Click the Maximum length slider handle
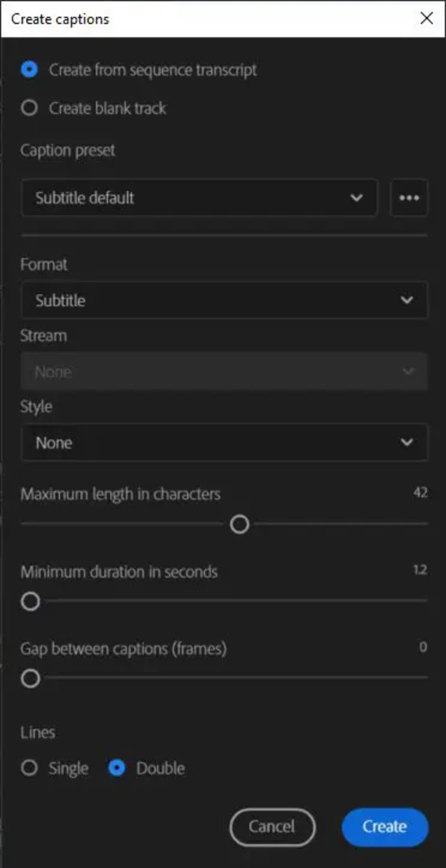Screen dimensions: 446x868 [x=239, y=525]
